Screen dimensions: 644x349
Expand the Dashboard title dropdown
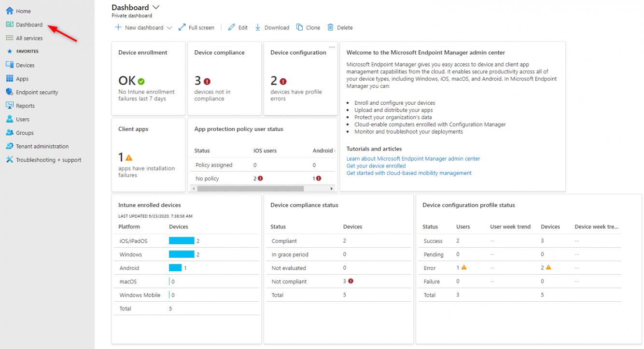coord(155,7)
